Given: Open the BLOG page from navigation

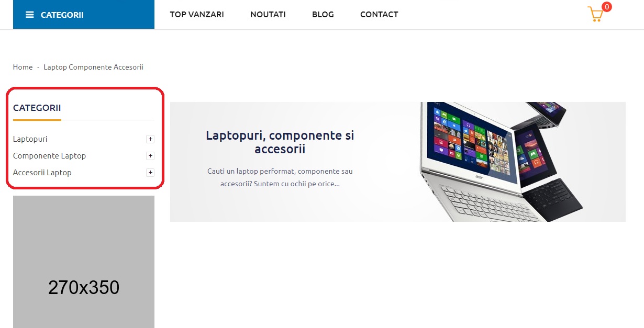Looking at the screenshot, I should click(323, 15).
